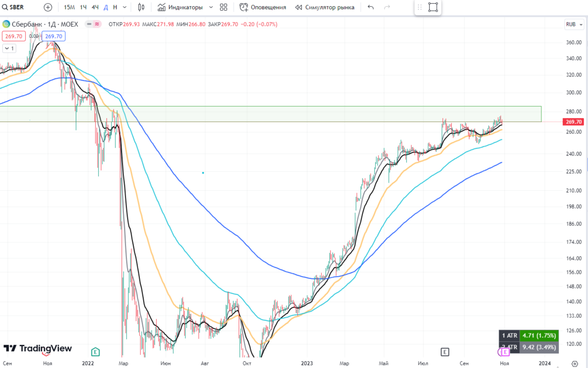Click the 148.00 price axis label
The width and height of the screenshot is (588, 368).
pos(574,286)
